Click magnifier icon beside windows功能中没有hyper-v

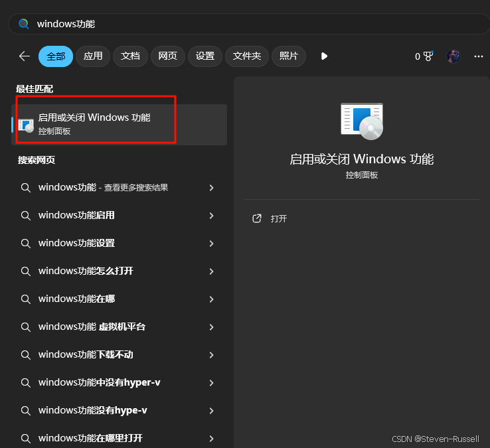[x=26, y=383]
